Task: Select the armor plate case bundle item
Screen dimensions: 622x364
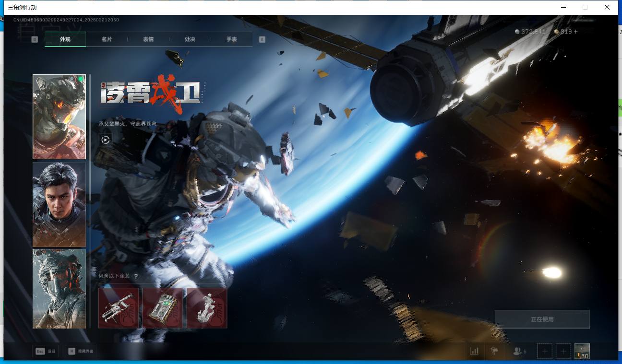Action: 163,308
